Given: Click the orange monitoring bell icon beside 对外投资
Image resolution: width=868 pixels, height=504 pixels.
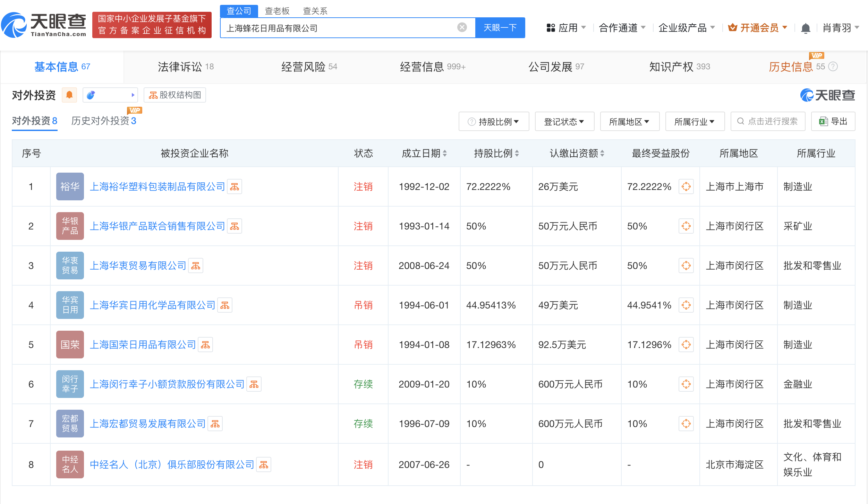Looking at the screenshot, I should point(69,95).
